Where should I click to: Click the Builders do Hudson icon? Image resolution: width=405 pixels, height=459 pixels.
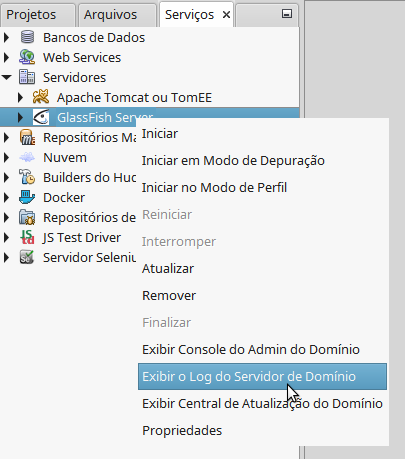click(x=27, y=177)
